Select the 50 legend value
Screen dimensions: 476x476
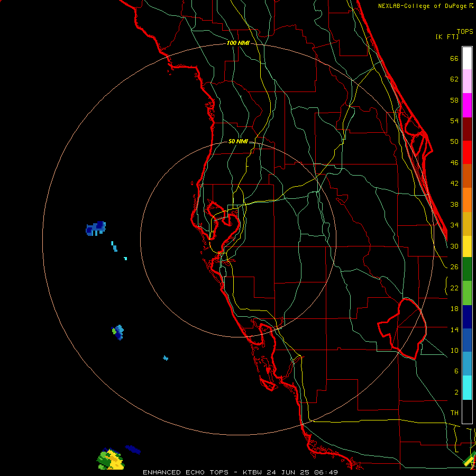454,141
